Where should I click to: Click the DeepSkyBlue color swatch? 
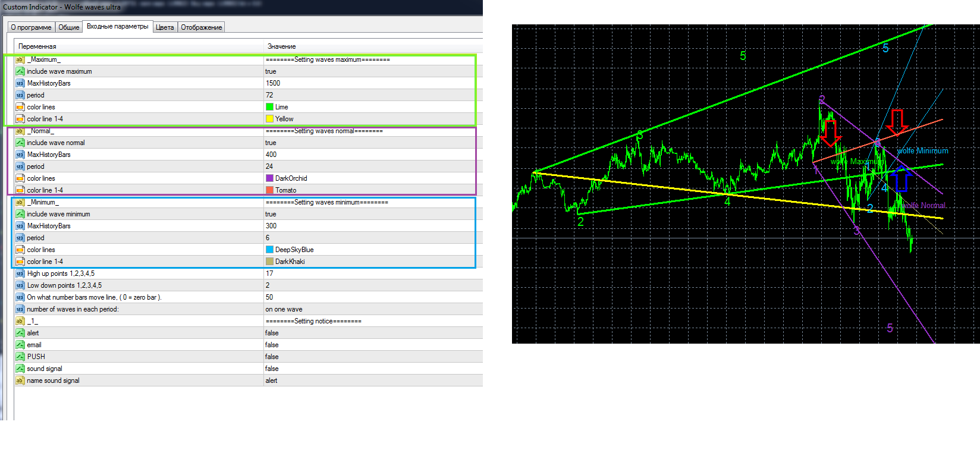tap(269, 250)
